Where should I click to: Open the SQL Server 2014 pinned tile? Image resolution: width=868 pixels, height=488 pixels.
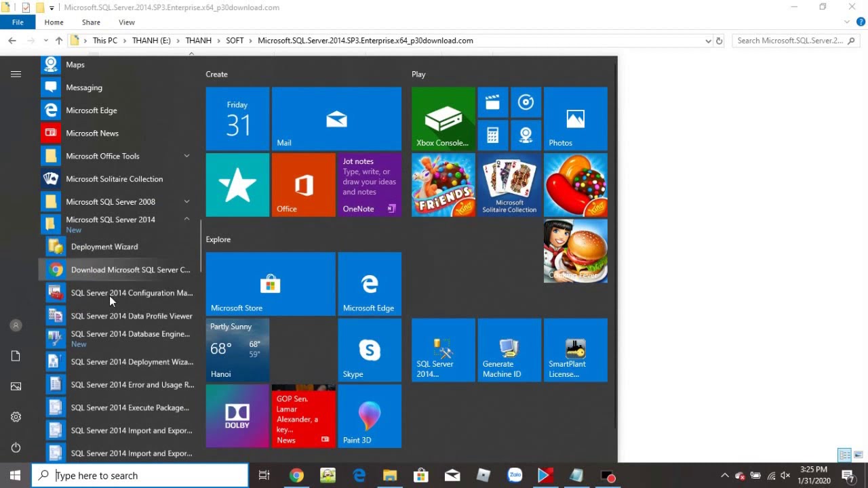[x=443, y=350]
